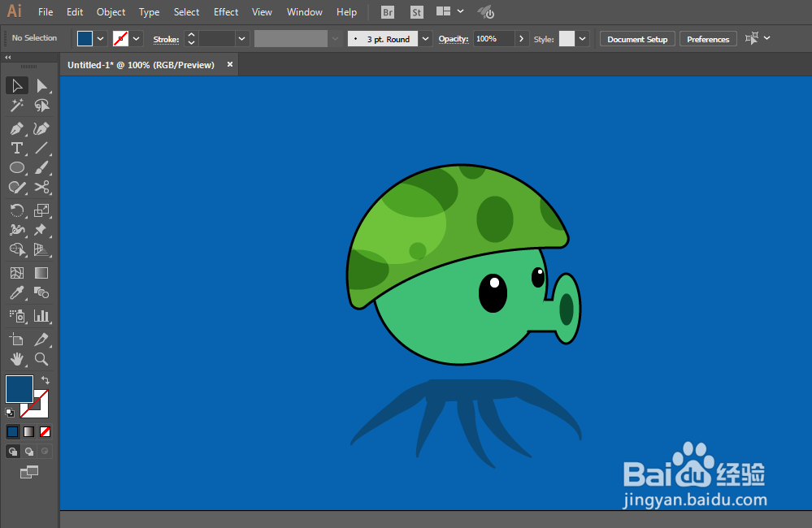
Task: Expand the 3 pt. Round brush dropdown
Action: [x=425, y=39]
